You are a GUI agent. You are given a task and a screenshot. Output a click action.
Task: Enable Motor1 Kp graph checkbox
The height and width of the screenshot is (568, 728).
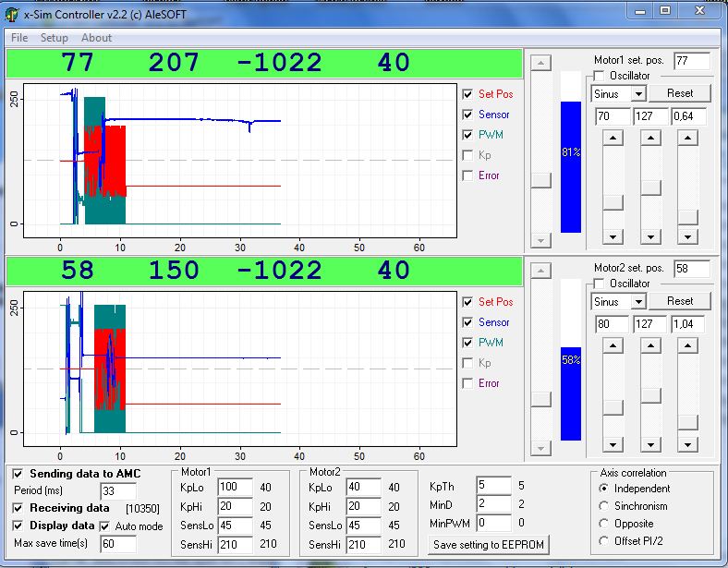click(x=467, y=155)
